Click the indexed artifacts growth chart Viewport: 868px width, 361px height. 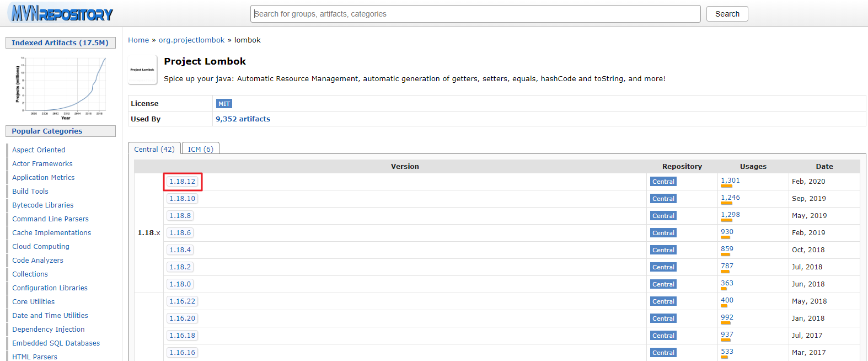click(x=61, y=87)
